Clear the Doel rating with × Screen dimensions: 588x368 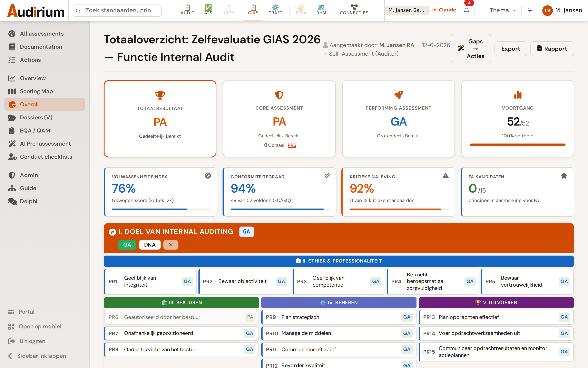tap(171, 245)
